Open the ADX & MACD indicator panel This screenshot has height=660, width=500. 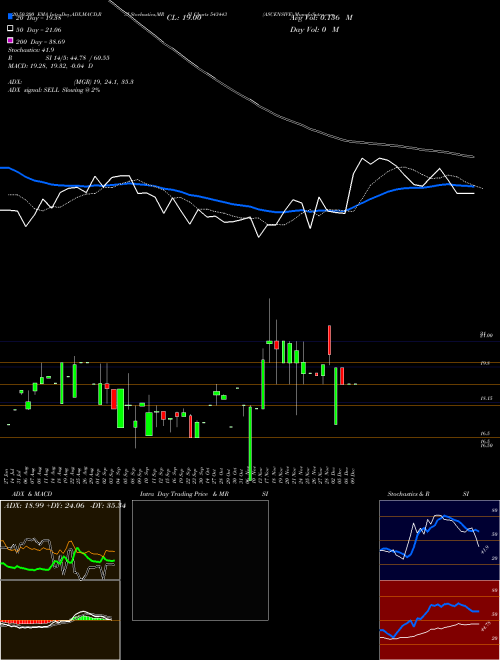60,540
